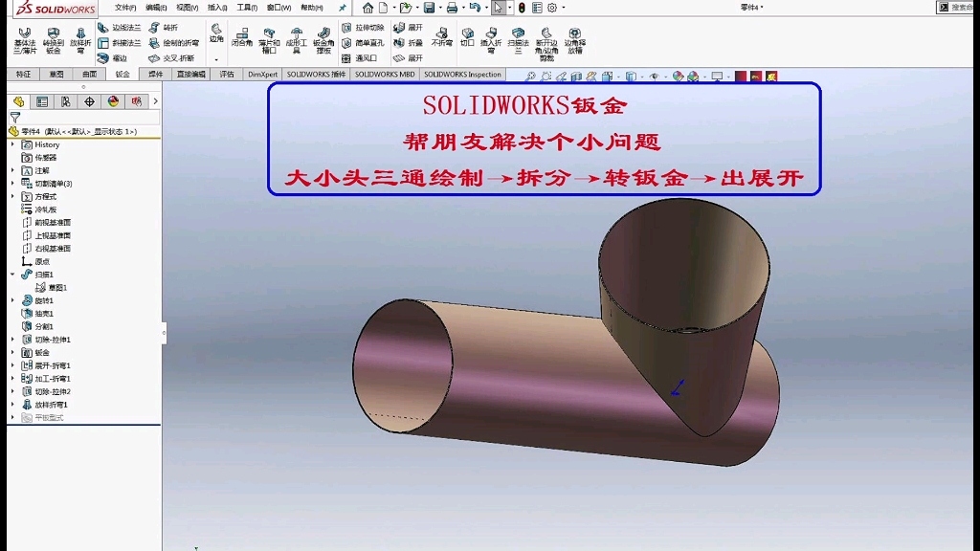Expand the 旋转1 (Revolve1) feature

point(12,300)
